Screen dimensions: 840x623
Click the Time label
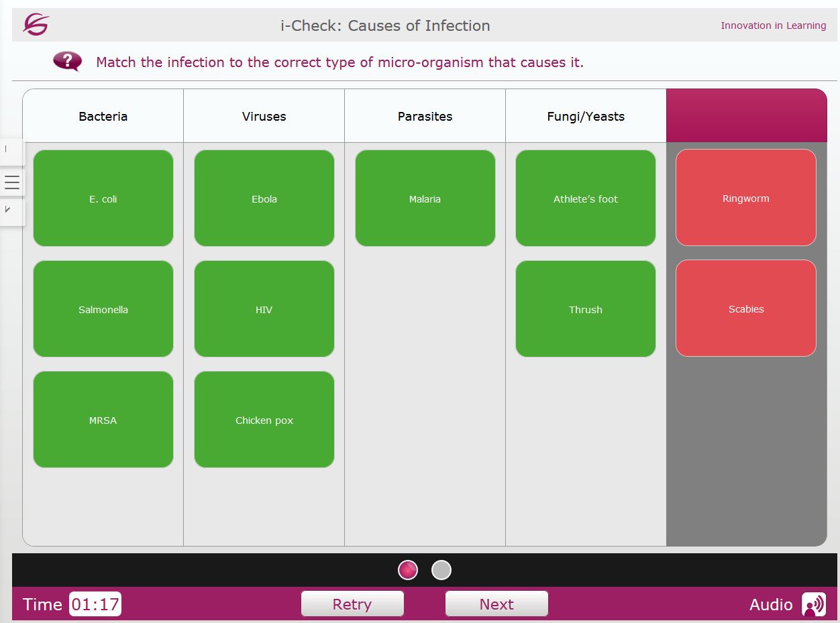coord(42,604)
